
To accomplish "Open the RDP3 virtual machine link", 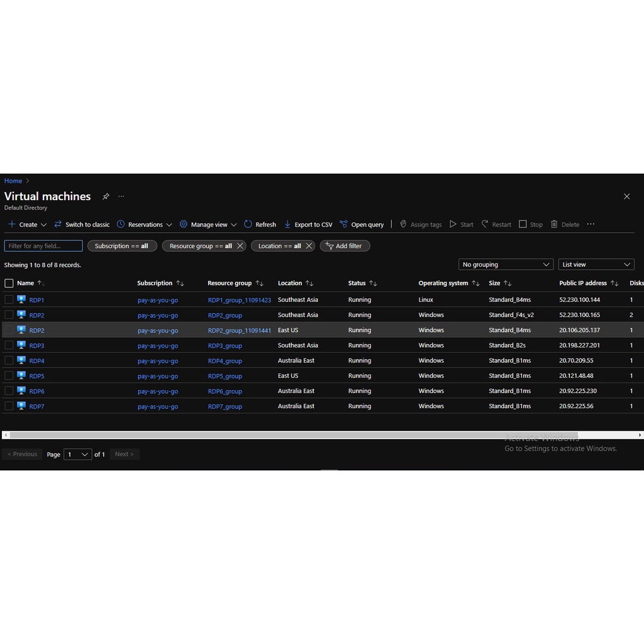I will pos(36,346).
